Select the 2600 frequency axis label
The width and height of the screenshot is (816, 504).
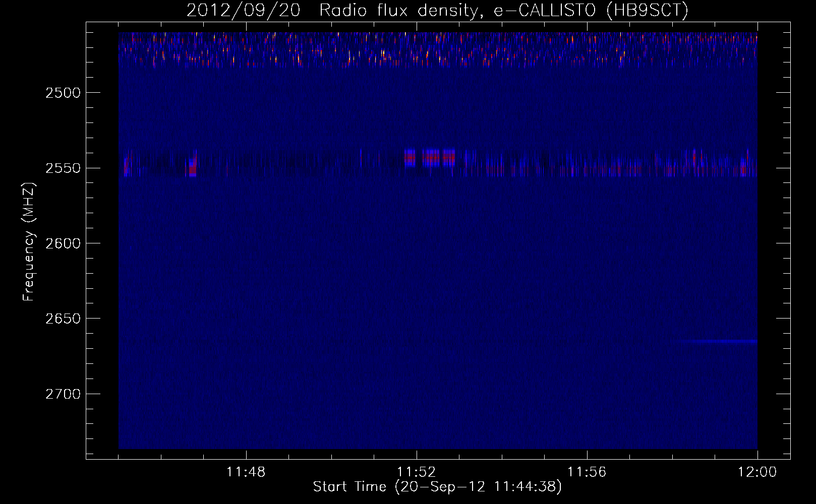pyautogui.click(x=63, y=243)
